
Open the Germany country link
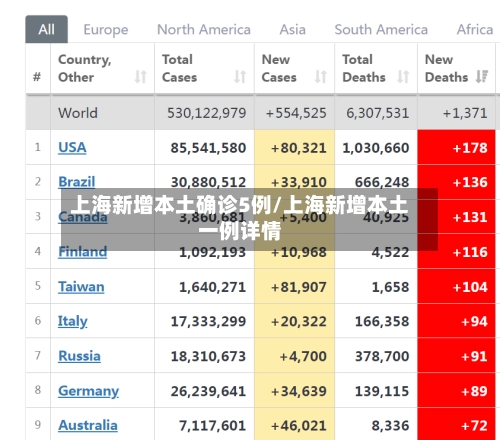coord(88,391)
